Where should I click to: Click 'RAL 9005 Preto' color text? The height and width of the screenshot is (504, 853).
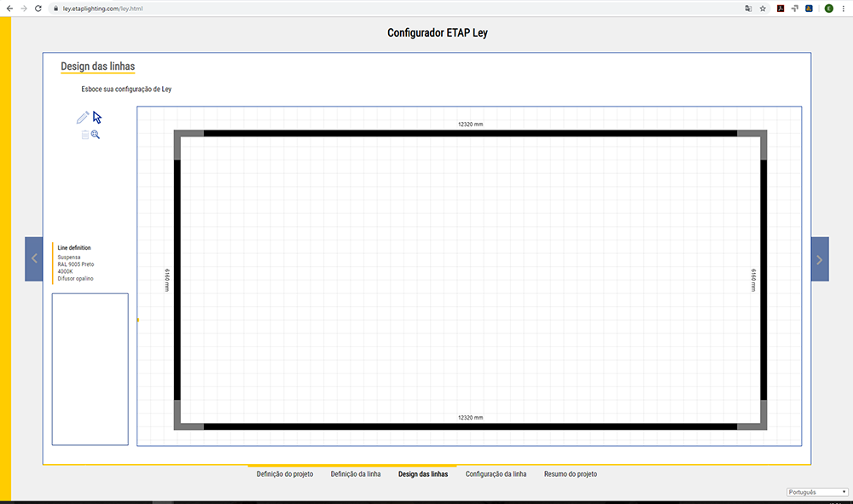point(76,264)
